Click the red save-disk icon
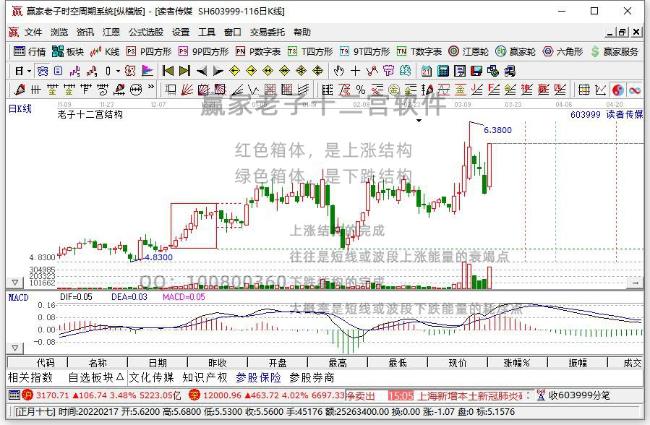650x425 pixels. coord(476,71)
